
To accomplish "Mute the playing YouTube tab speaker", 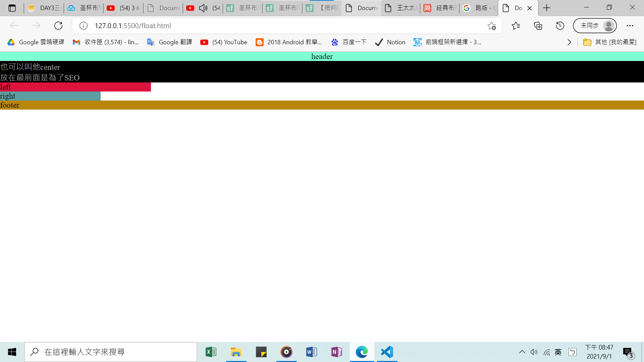I will coord(203,8).
